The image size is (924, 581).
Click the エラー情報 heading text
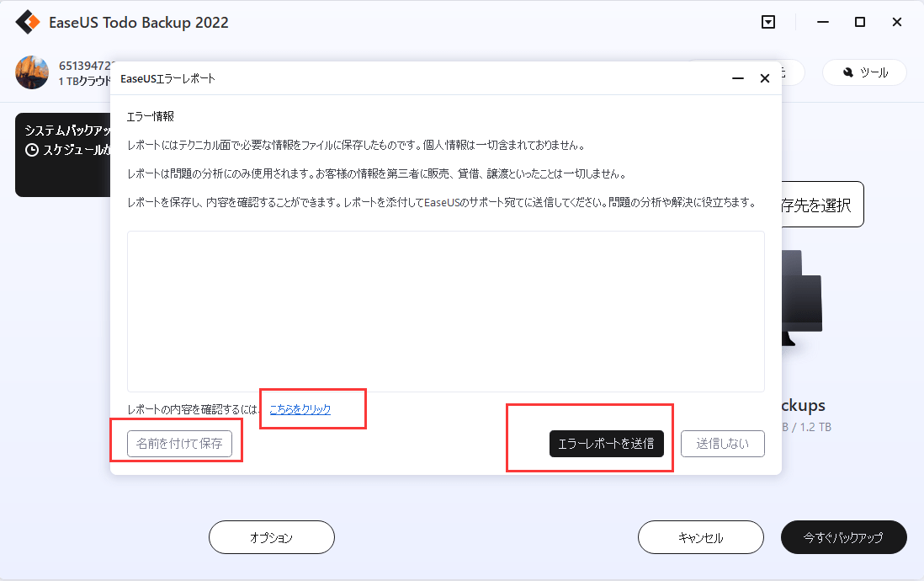151,117
